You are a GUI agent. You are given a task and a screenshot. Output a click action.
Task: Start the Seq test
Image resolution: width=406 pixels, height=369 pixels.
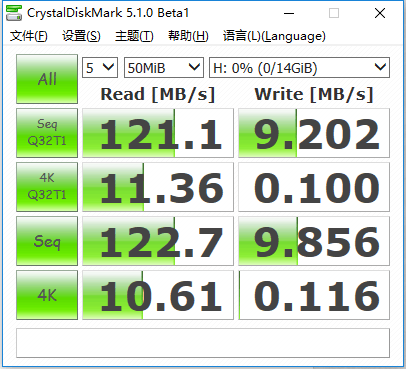[x=47, y=241]
